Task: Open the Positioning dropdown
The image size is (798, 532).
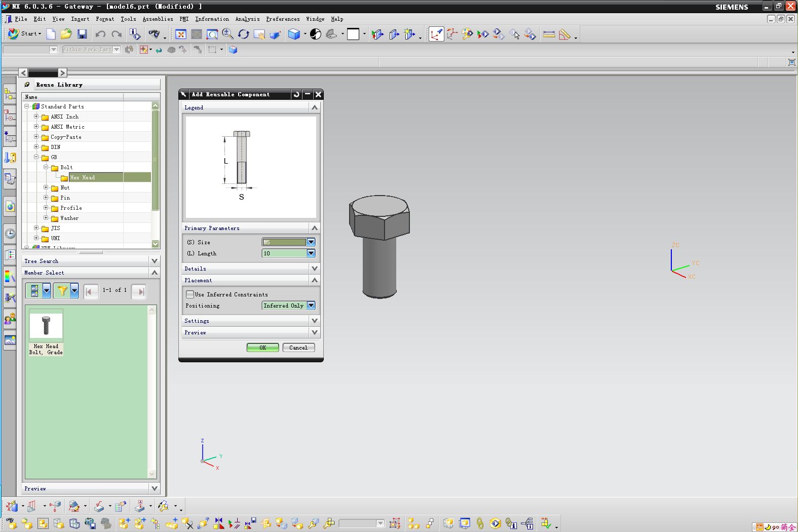Action: [x=311, y=306]
